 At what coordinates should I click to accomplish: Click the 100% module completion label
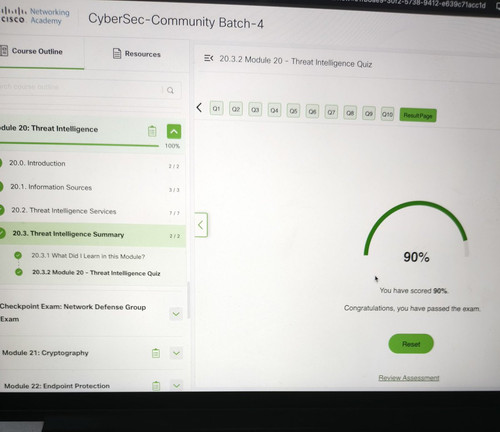tap(172, 146)
